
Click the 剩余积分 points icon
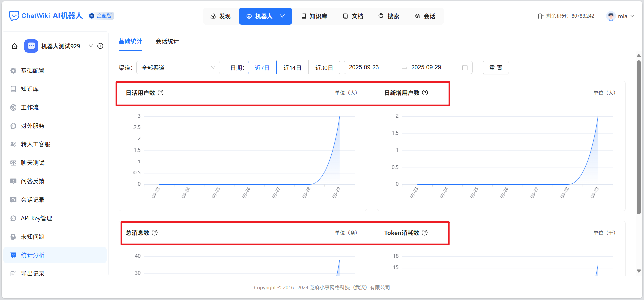coord(541,16)
